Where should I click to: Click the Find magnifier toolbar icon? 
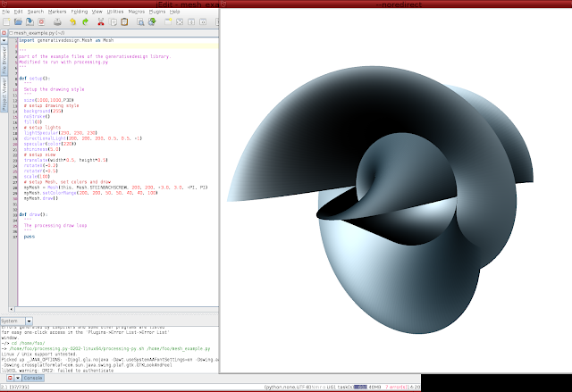[140, 21]
